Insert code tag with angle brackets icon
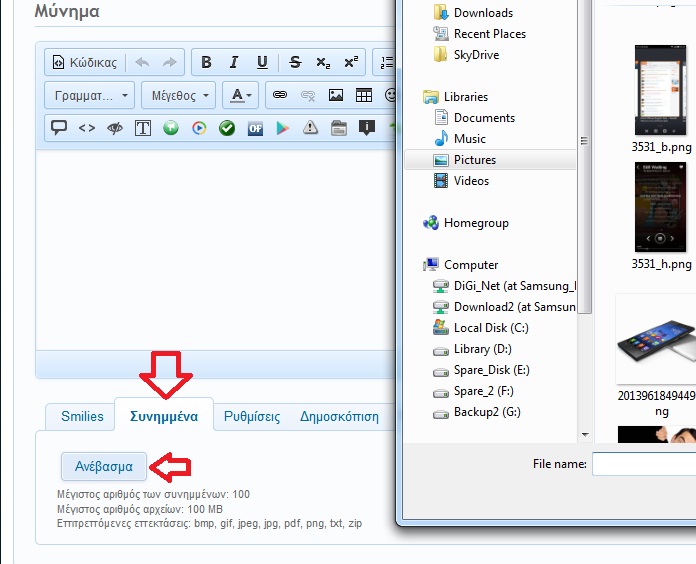 pos(87,128)
